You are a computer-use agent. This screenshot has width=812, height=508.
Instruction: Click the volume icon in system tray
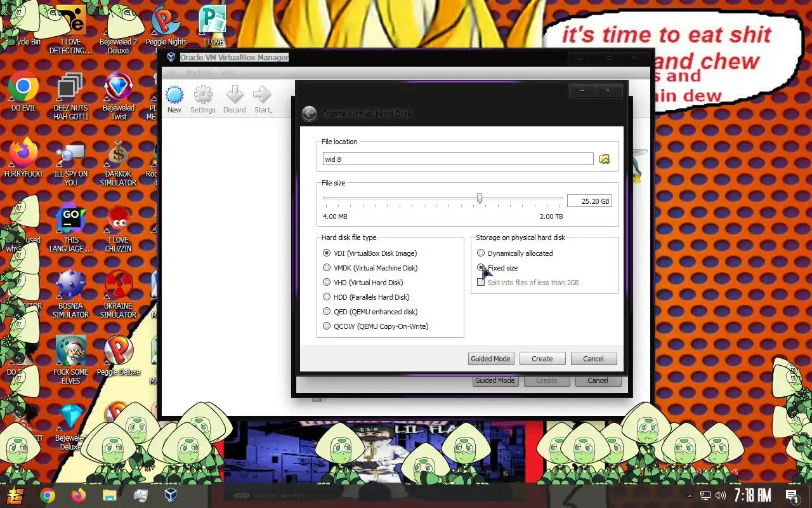tap(721, 495)
